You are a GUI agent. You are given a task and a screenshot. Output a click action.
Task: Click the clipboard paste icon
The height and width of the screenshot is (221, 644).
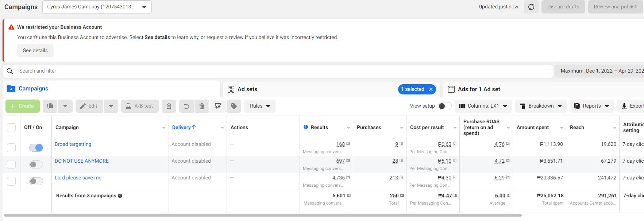[x=169, y=106]
